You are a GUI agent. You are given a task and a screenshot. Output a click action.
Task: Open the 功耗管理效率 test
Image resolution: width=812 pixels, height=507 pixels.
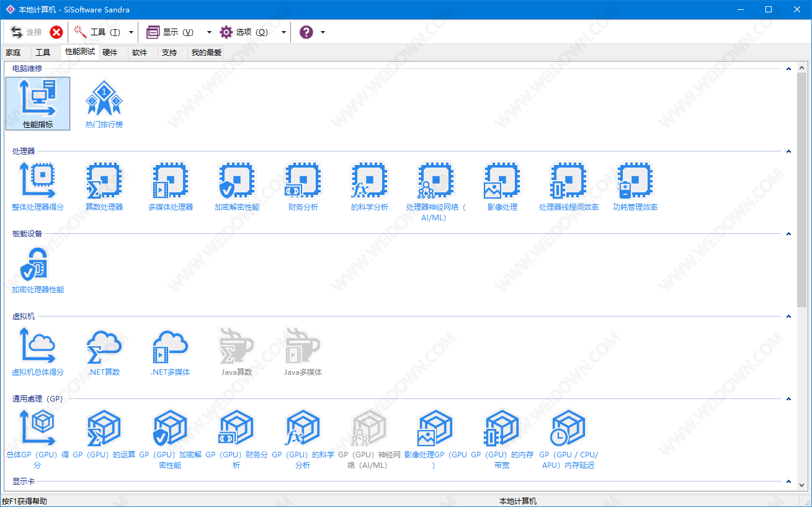click(x=635, y=186)
